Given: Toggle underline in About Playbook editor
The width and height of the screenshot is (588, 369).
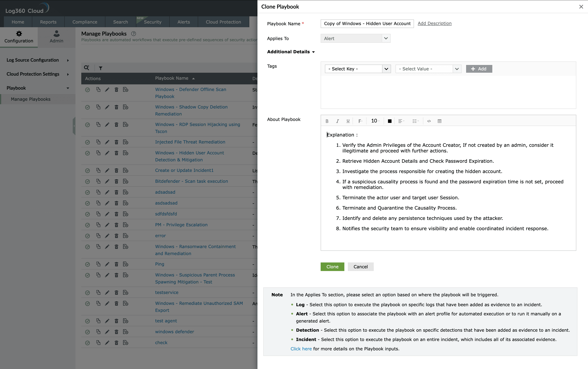Looking at the screenshot, I should tap(348, 121).
